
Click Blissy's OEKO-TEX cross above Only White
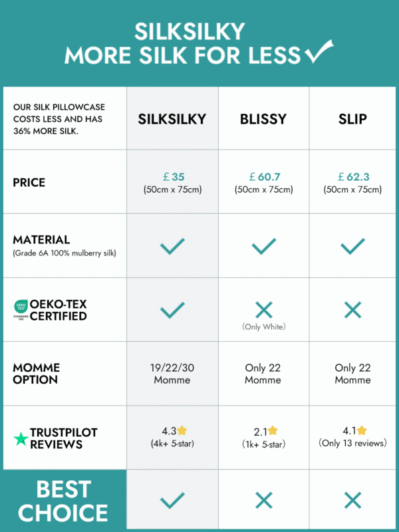click(263, 310)
